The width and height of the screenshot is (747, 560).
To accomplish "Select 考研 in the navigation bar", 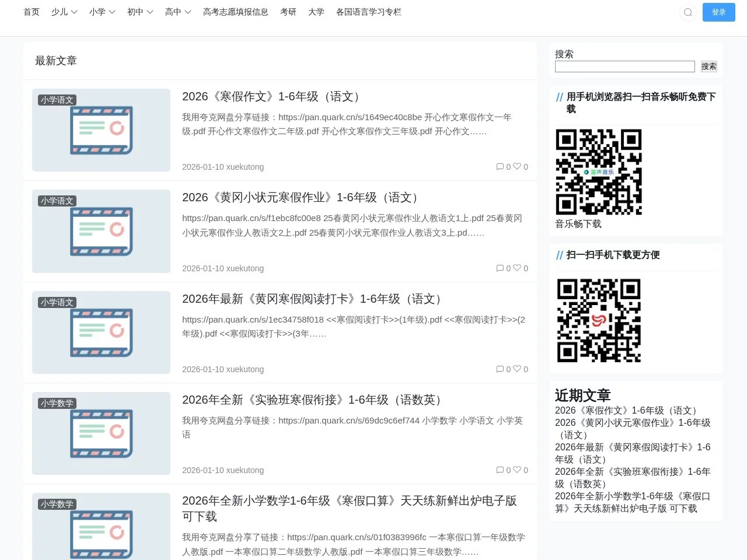I will [288, 12].
